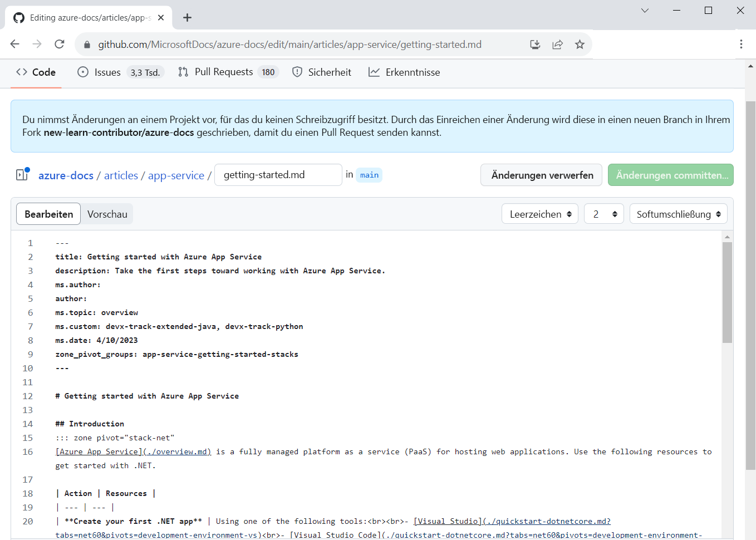
Task: Switch to the Vorschau tab
Action: 107,213
